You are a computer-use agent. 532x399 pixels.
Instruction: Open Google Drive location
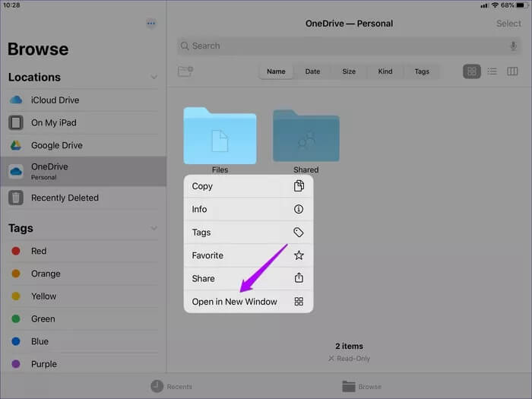pos(83,145)
